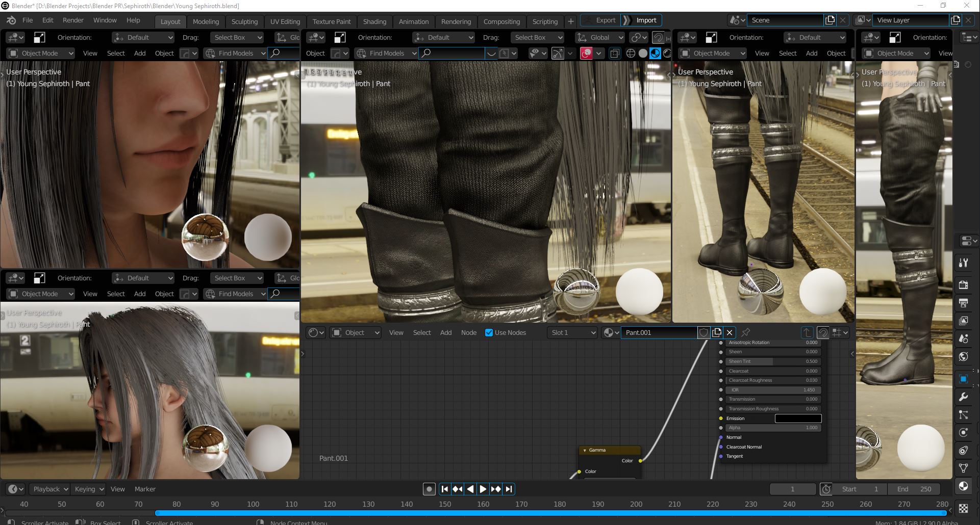The image size is (980, 525).
Task: Toggle Use Nodes checkbox
Action: click(489, 332)
